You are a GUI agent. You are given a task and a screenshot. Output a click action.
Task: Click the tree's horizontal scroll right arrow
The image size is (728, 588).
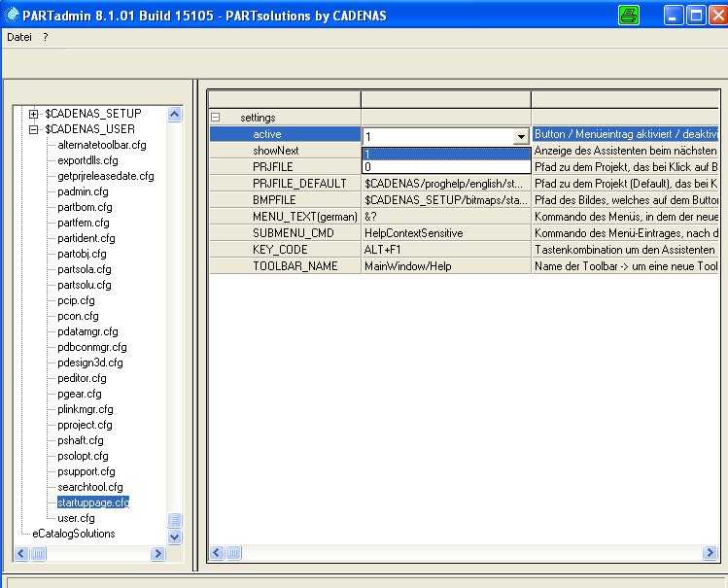(157, 553)
